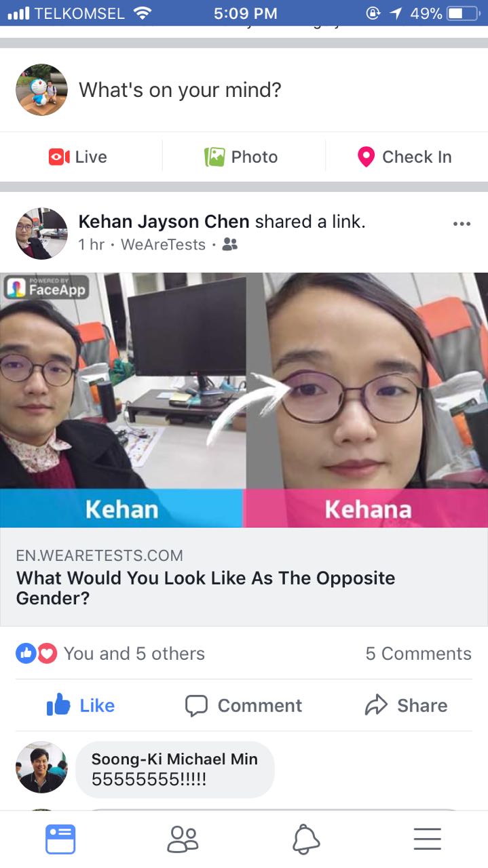Open the News Feed tab icon
488x868 pixels.
[60, 840]
